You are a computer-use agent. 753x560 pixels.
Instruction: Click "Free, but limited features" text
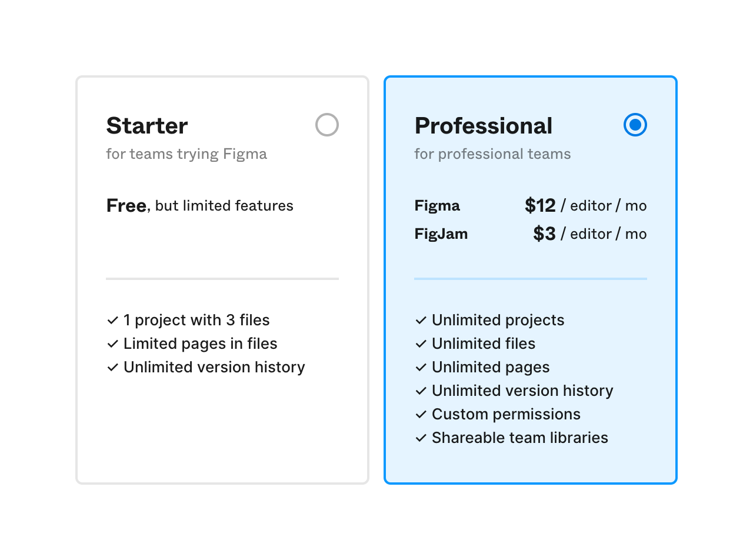point(199,205)
